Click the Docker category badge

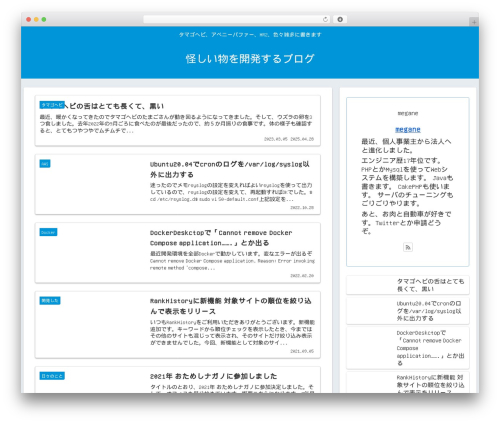point(48,232)
